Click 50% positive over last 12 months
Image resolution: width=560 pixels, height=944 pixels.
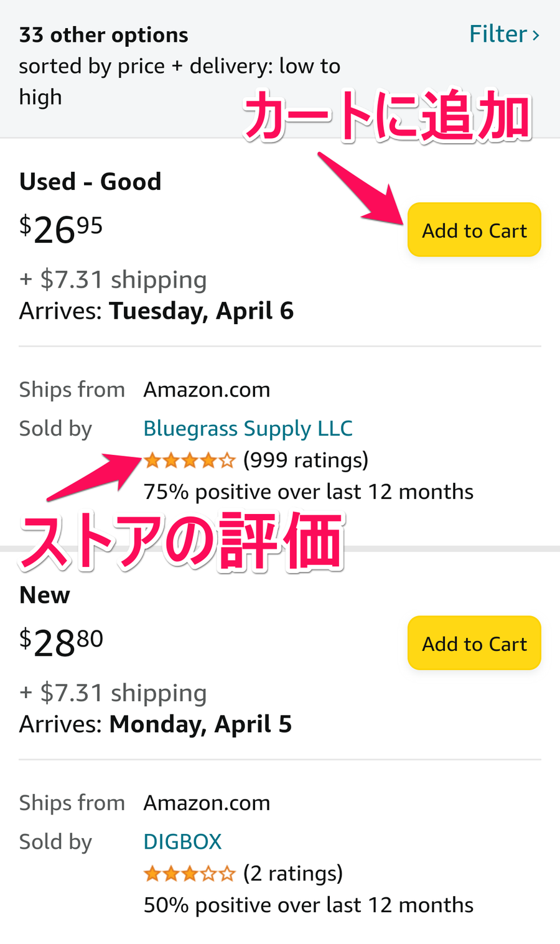[x=308, y=905]
